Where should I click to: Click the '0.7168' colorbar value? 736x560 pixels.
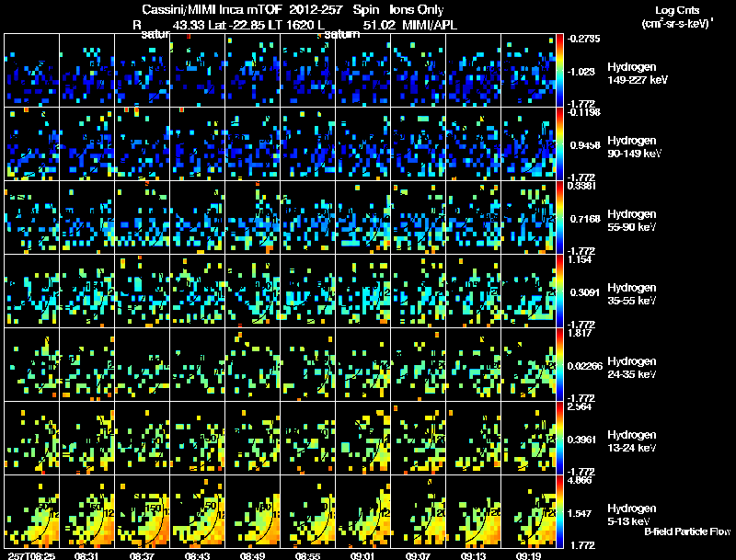(585, 219)
